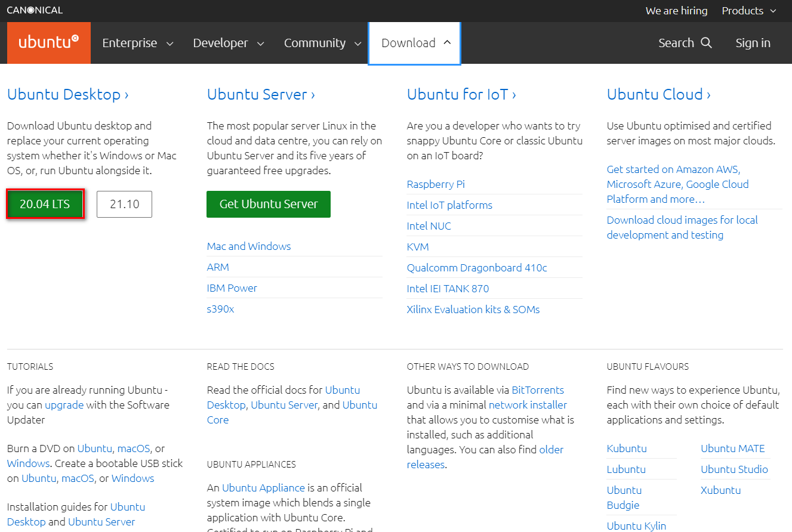Viewport: 792px width, 532px height.
Task: Expand the Enterprise dropdown menu
Action: [x=137, y=42]
